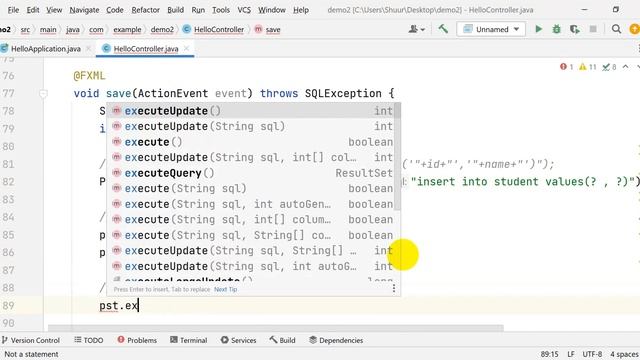Open the Dependencies tool window

tap(336, 340)
